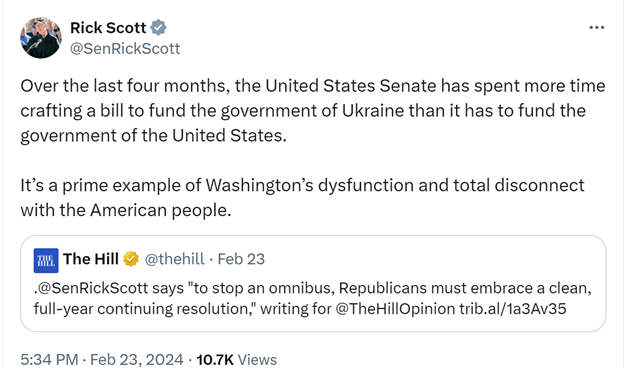Click the word Views in the tweet footer
The width and height of the screenshot is (624, 368).
click(x=257, y=360)
